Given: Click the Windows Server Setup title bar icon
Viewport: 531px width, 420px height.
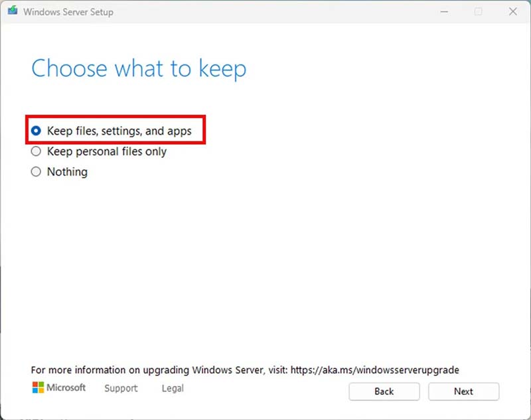Looking at the screenshot, I should coord(13,11).
